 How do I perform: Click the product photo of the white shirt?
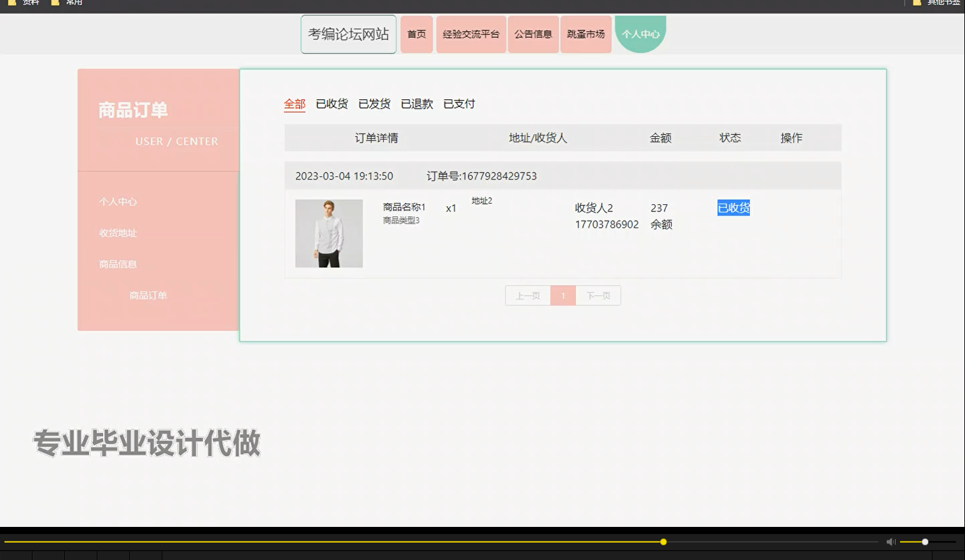click(328, 233)
